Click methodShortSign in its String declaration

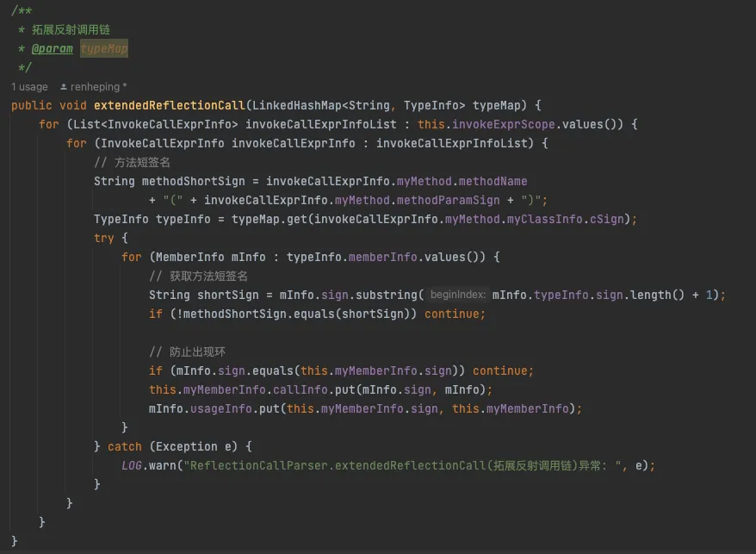point(194,182)
